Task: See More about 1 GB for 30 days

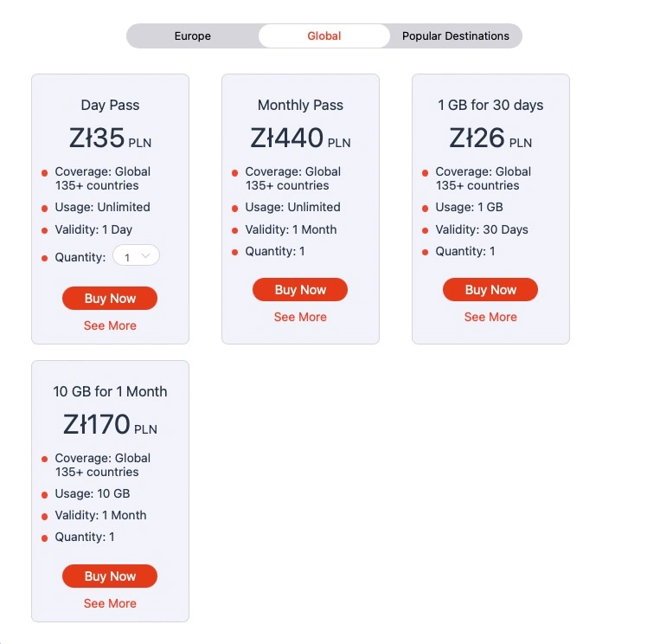Action: pyautogui.click(x=490, y=317)
